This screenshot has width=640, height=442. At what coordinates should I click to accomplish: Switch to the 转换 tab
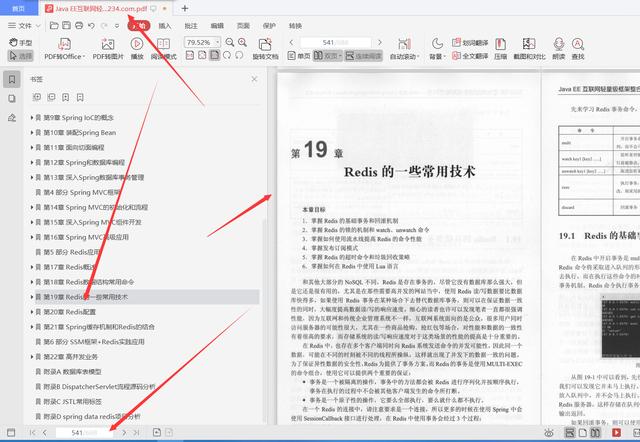(295, 26)
